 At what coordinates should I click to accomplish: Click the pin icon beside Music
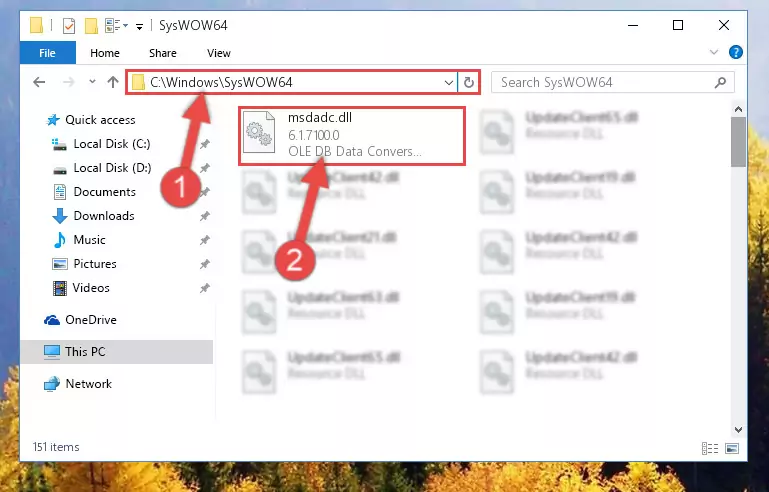(x=205, y=240)
